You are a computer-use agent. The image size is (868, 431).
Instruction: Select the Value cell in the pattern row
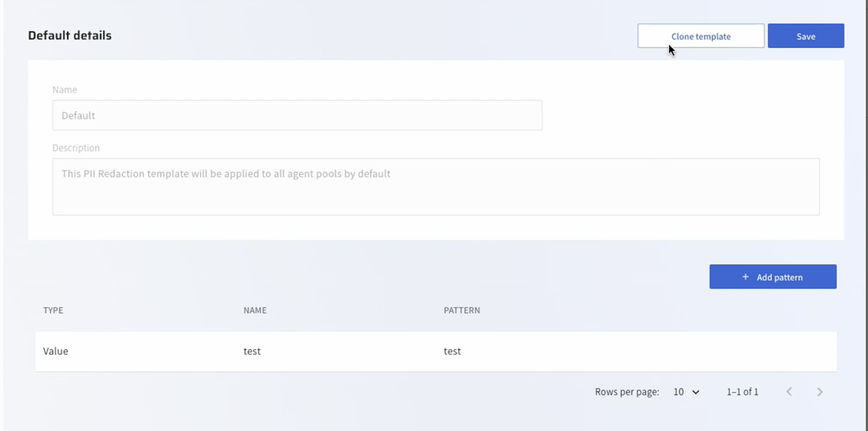[x=56, y=351]
